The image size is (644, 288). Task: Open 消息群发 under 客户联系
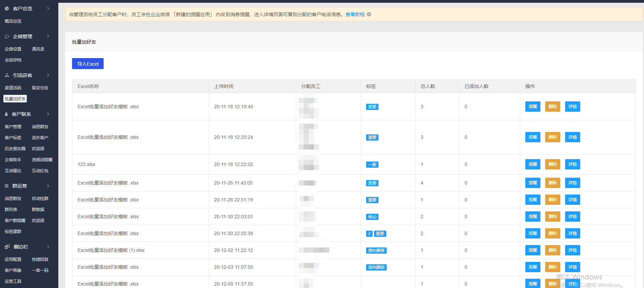click(x=40, y=127)
